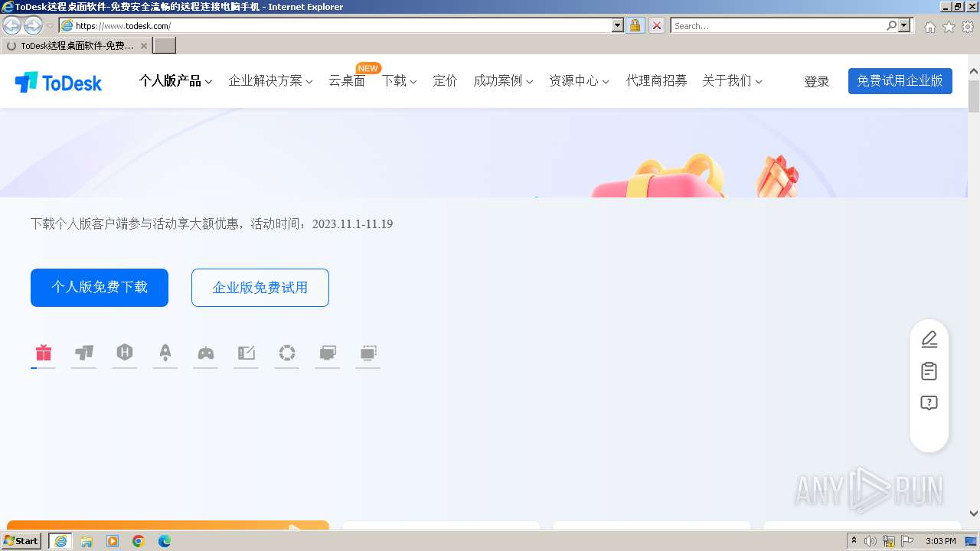Select the hexagon H carousel icon
980x551 pixels.
tap(125, 352)
